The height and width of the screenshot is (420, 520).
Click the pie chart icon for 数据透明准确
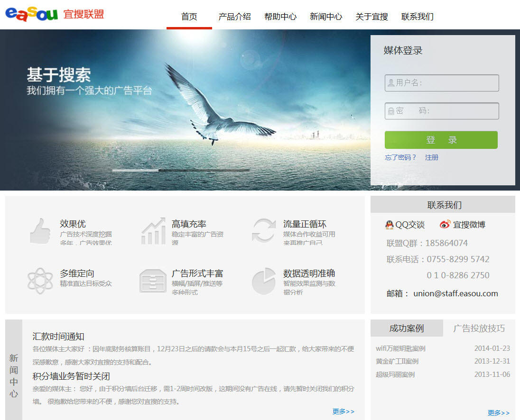tap(264, 281)
